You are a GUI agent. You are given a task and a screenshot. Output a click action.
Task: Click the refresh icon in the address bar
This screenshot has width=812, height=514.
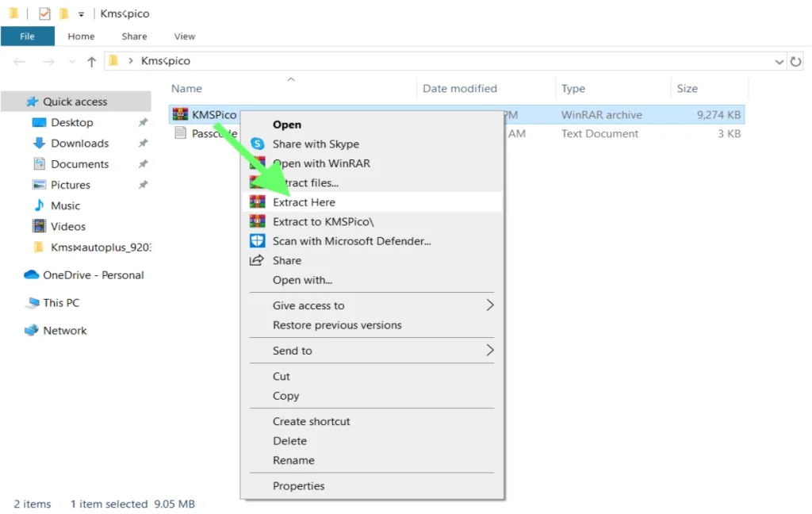point(796,61)
